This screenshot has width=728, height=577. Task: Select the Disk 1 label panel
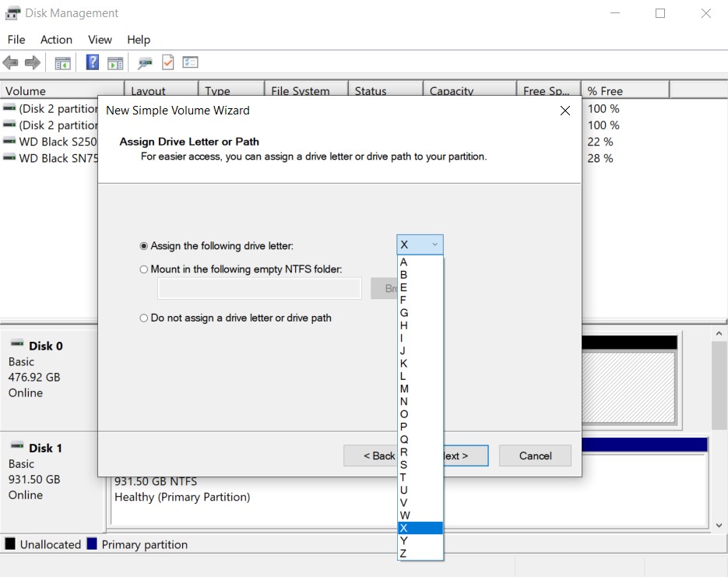click(52, 482)
